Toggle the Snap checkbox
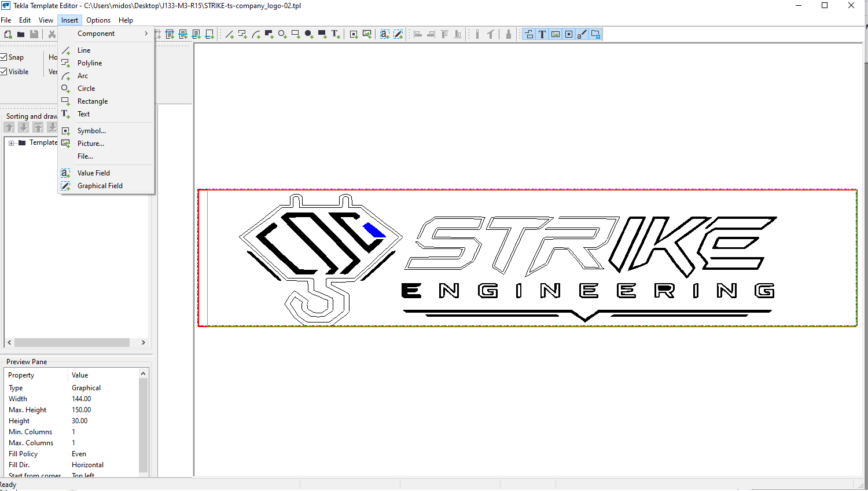 (3, 57)
